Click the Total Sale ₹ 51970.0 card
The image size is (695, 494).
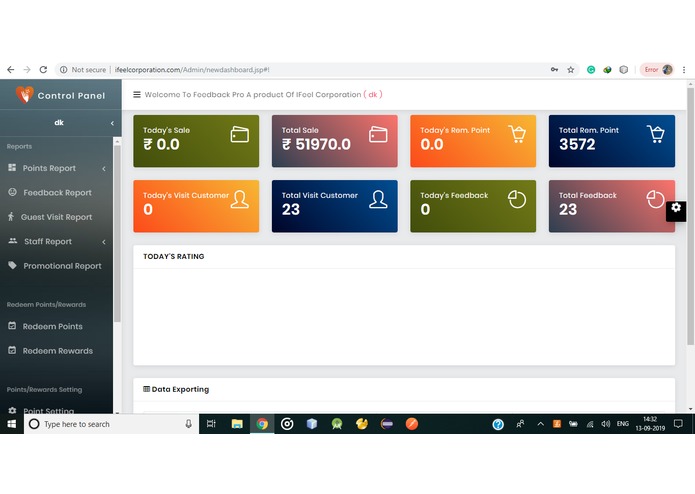click(x=335, y=141)
